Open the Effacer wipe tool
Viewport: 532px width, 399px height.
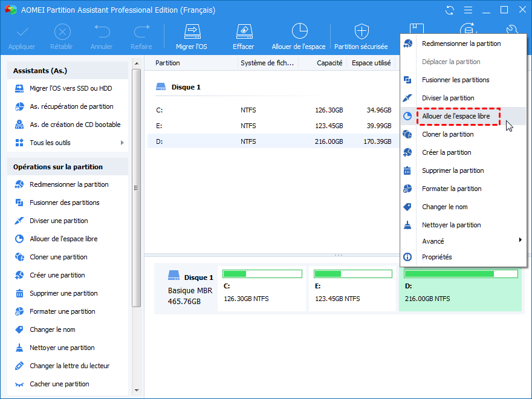[x=244, y=37]
